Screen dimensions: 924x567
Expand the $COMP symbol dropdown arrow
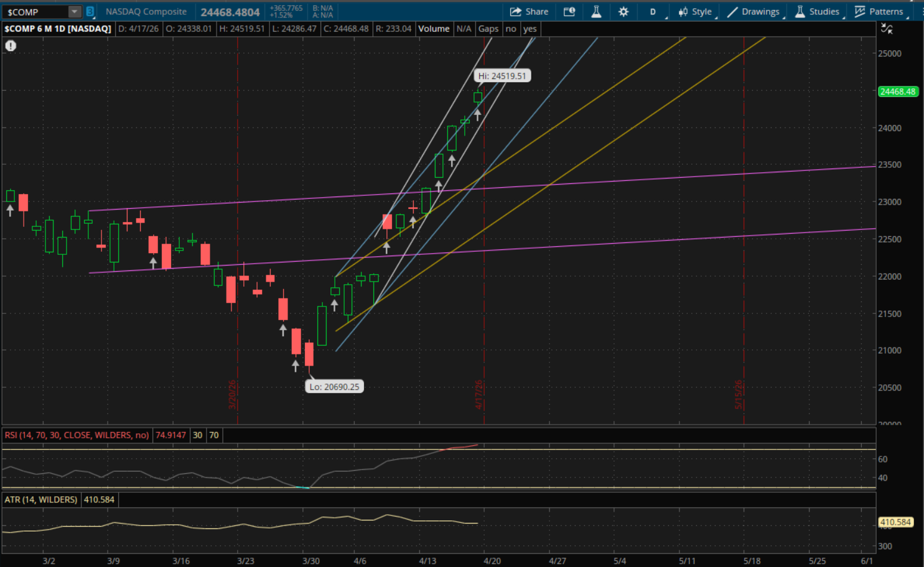[74, 12]
